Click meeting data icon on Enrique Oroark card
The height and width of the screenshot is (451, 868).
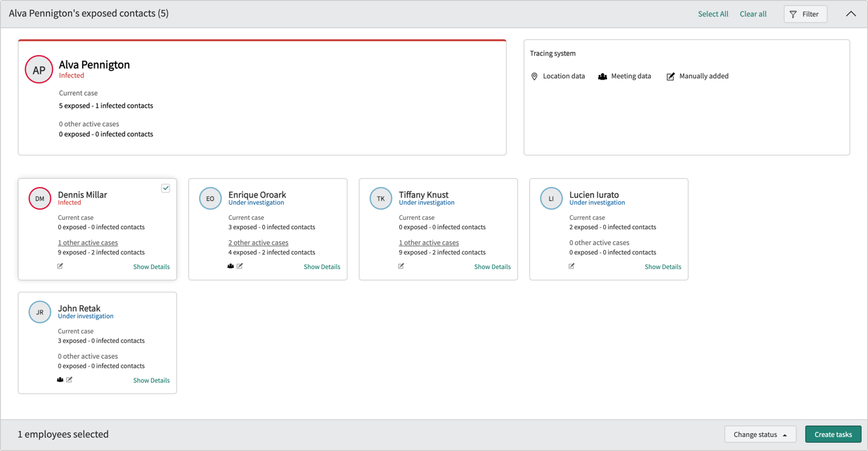pyautogui.click(x=231, y=266)
